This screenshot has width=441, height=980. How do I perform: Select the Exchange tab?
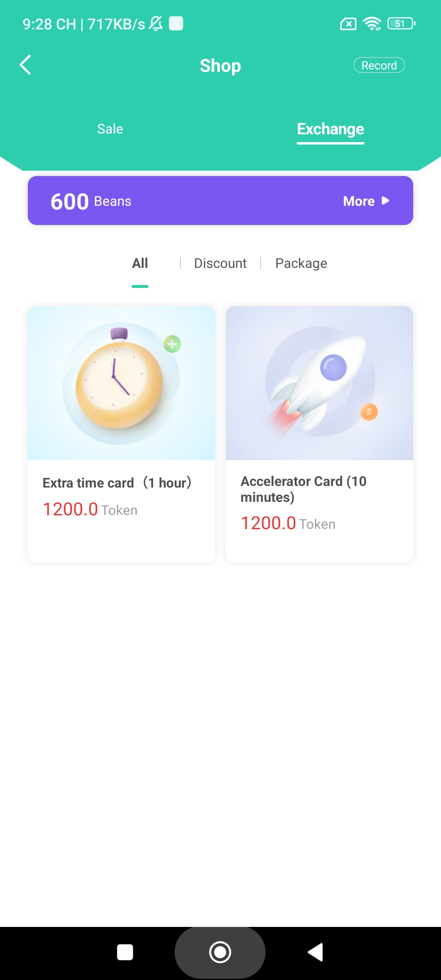pos(330,129)
